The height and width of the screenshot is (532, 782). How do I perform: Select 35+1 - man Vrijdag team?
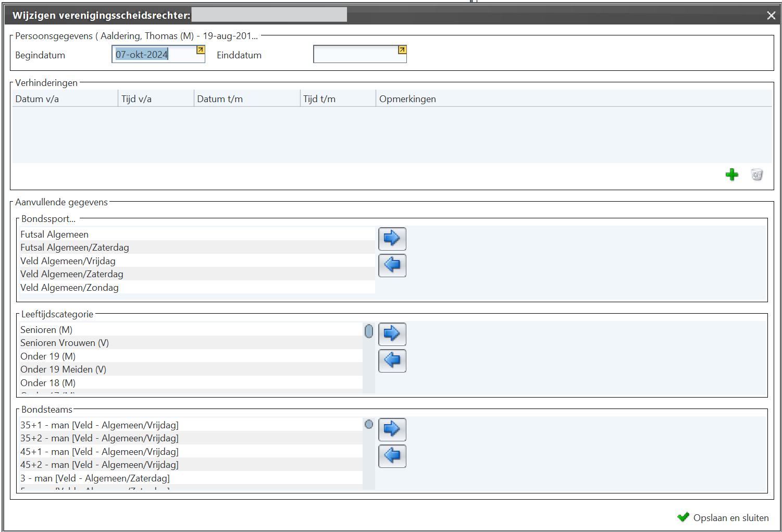pyautogui.click(x=190, y=425)
